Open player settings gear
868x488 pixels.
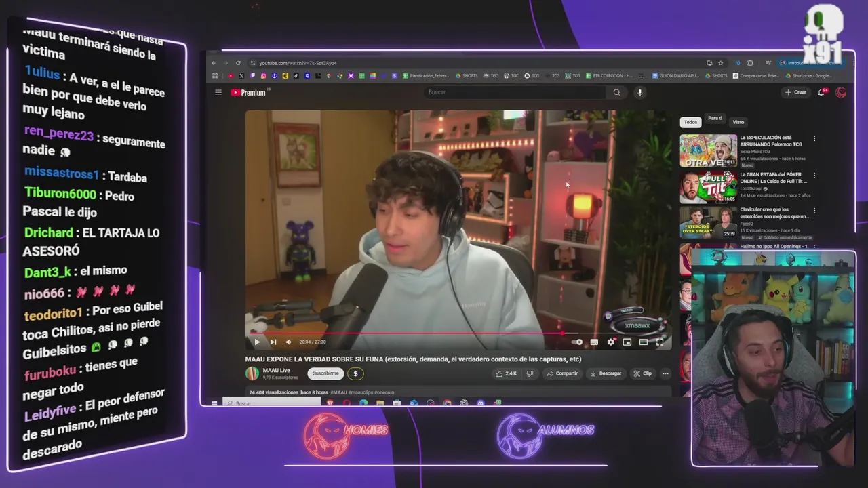611,342
